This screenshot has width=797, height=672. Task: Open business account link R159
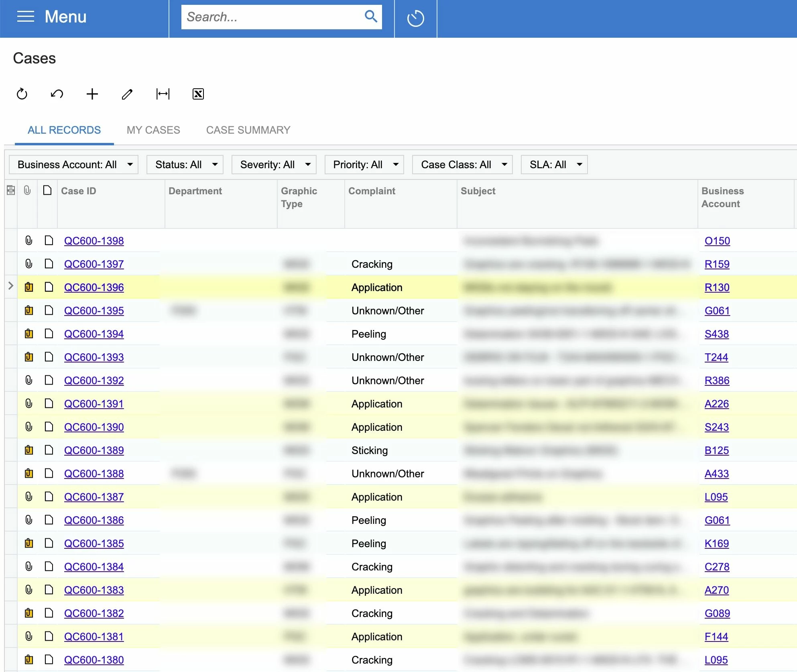(x=717, y=264)
